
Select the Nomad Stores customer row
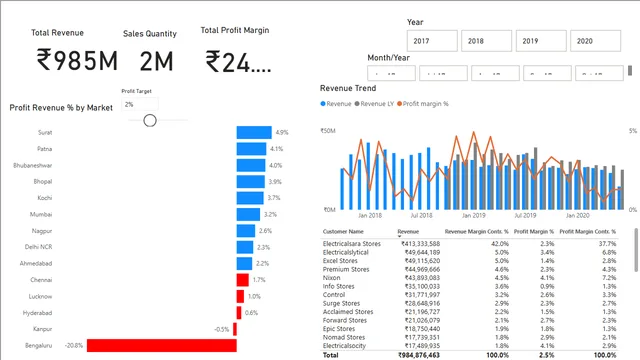point(469,337)
